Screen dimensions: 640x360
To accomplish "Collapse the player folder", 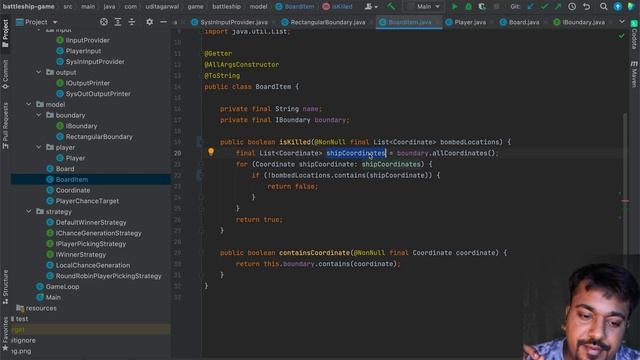I will tap(38, 147).
